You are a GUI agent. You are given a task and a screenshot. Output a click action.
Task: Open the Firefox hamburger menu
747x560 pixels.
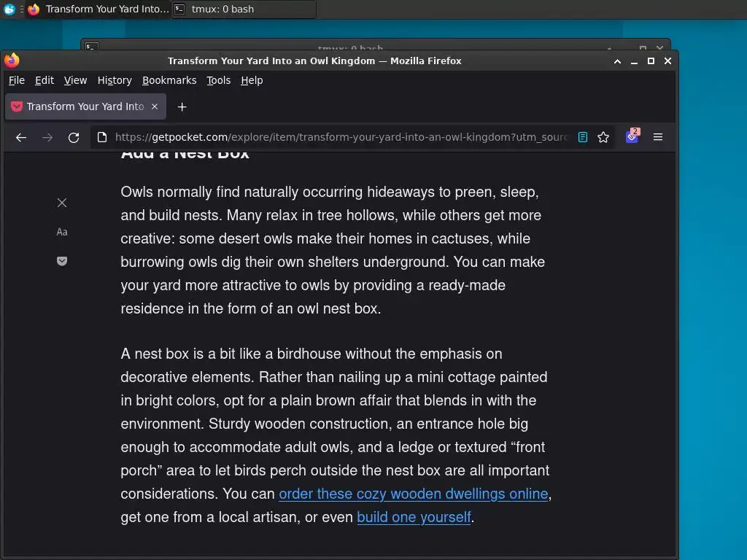(658, 137)
